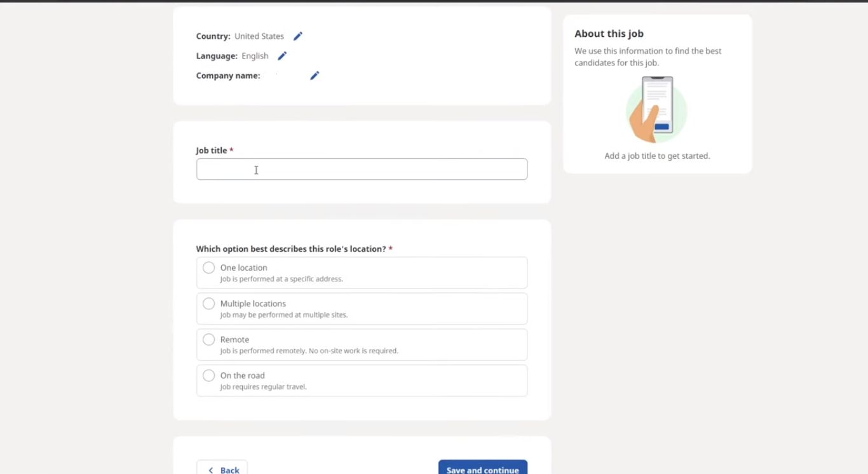Choose the Remote radio button
The height and width of the screenshot is (474, 868).
[208, 339]
